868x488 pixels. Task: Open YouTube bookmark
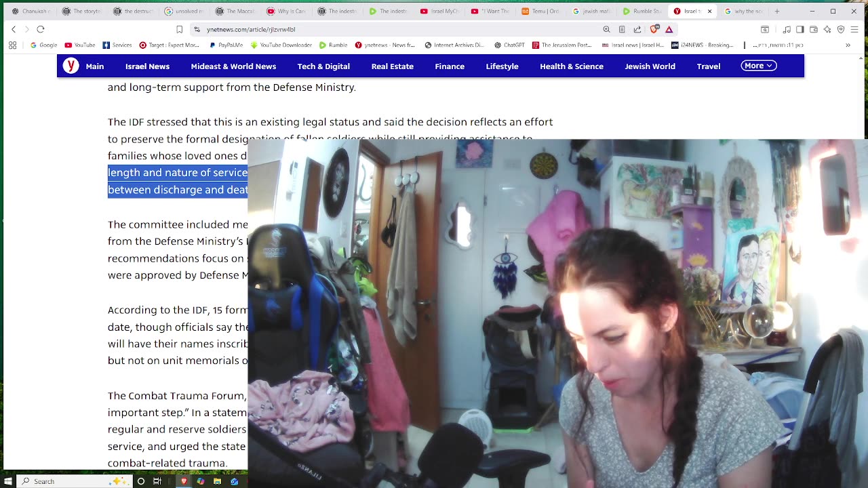(79, 45)
